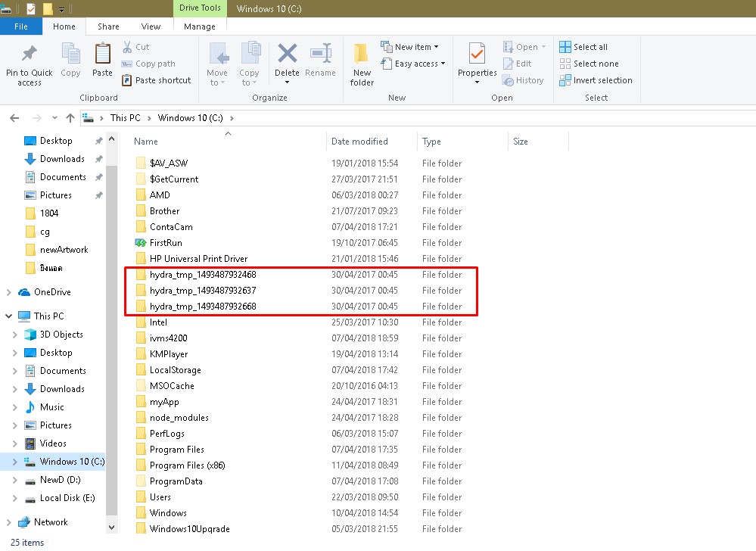Viewport: 756px width, 551px height.
Task: Select the ProgramData folder
Action: pyautogui.click(x=176, y=481)
